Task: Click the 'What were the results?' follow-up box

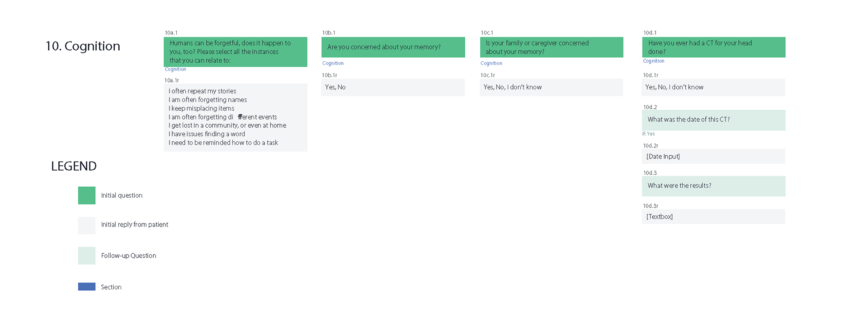Action: pyautogui.click(x=714, y=186)
